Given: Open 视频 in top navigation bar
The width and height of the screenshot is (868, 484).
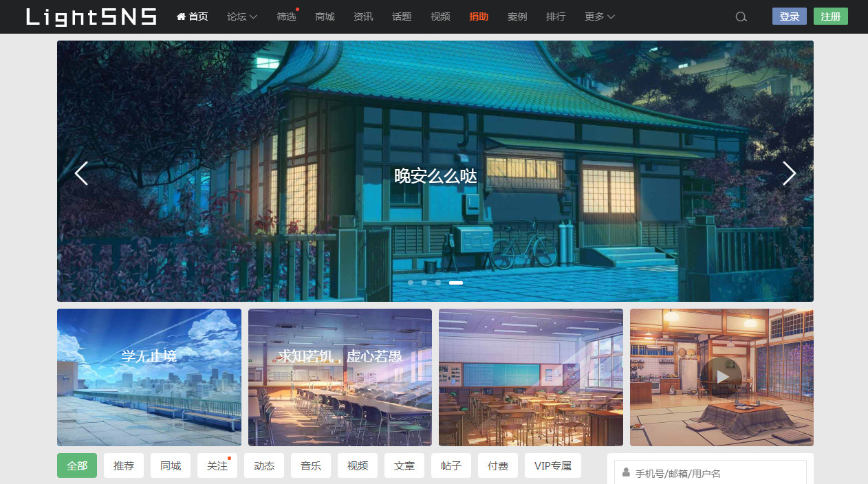Looking at the screenshot, I should point(440,16).
